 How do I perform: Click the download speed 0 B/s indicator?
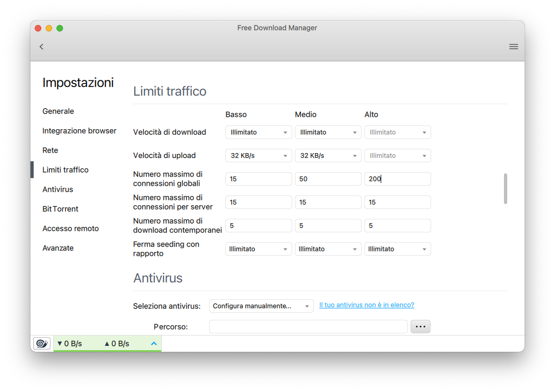[70, 344]
